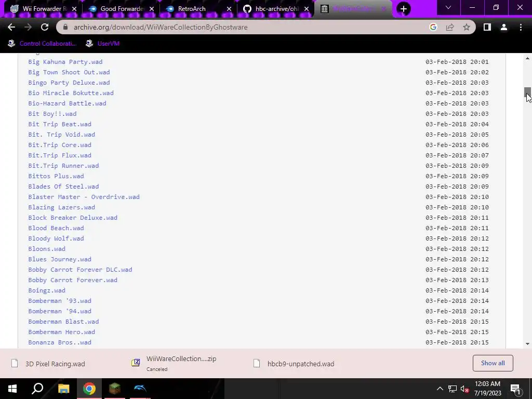Viewport: 532px width, 399px height.
Task: Open Windows taskbar search
Action: (37, 389)
